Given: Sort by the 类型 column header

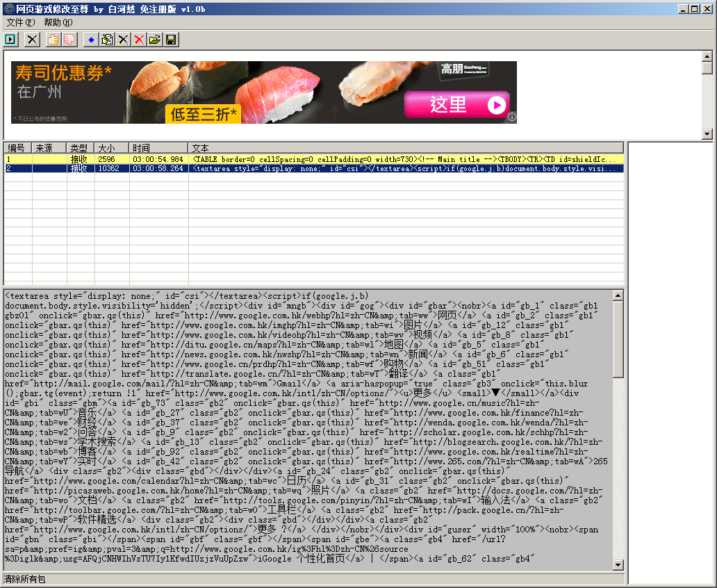Looking at the screenshot, I should (x=80, y=148).
